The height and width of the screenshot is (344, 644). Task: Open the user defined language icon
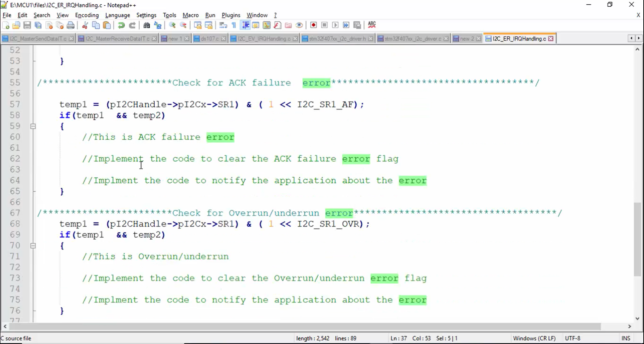pos(256,25)
